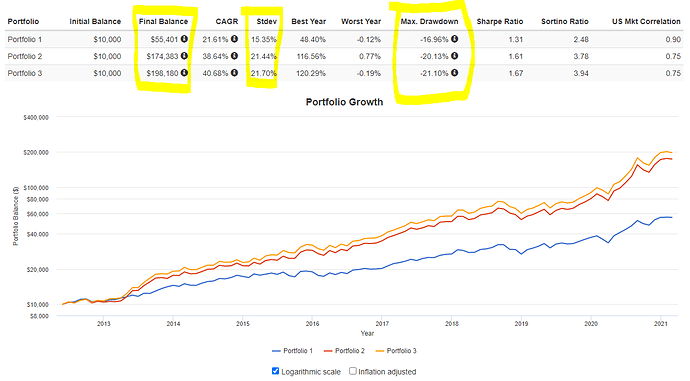Screen dimensions: 690x381
Task: Click the Year x-axis title
Action: (367, 333)
